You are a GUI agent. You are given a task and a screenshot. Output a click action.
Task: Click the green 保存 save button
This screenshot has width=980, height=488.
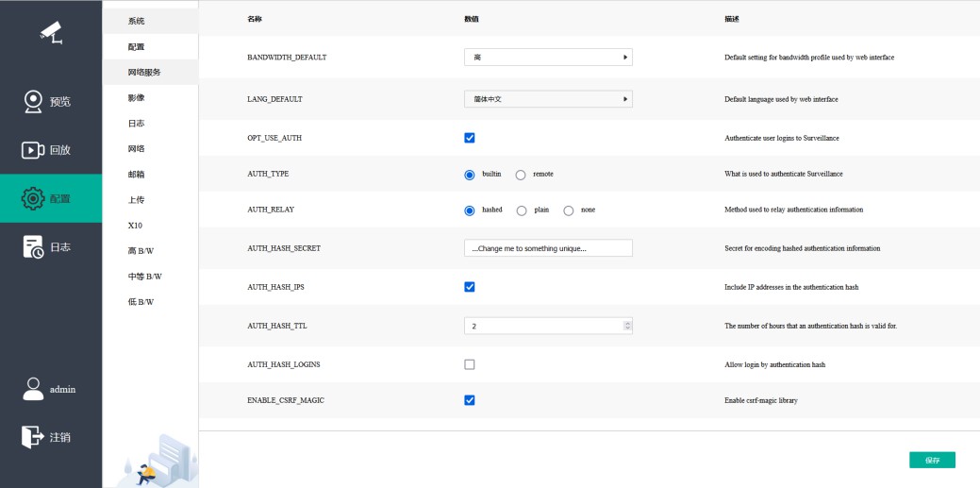click(932, 461)
